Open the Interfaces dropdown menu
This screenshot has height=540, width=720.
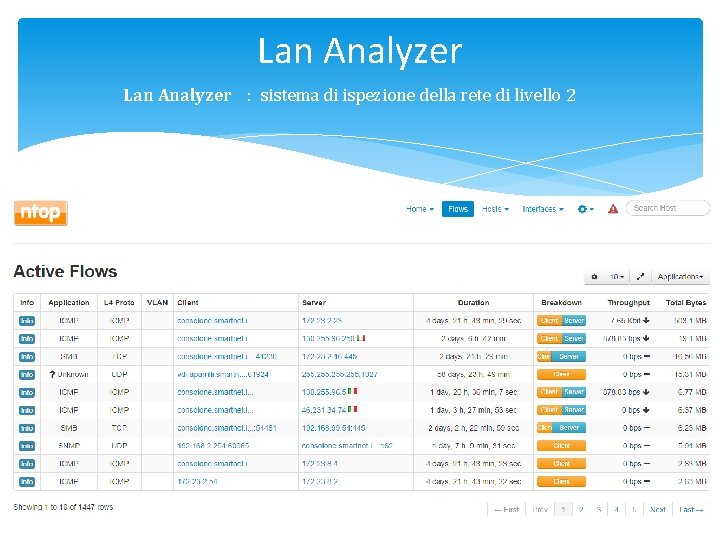point(543,209)
